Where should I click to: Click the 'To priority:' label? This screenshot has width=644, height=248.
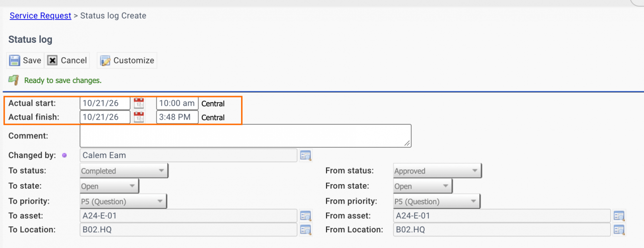[29, 202]
